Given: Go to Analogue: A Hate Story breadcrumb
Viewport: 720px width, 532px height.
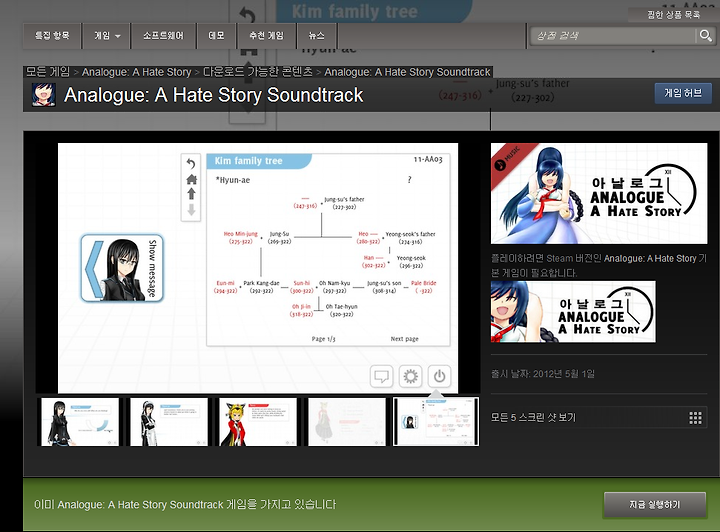Looking at the screenshot, I should [136, 72].
